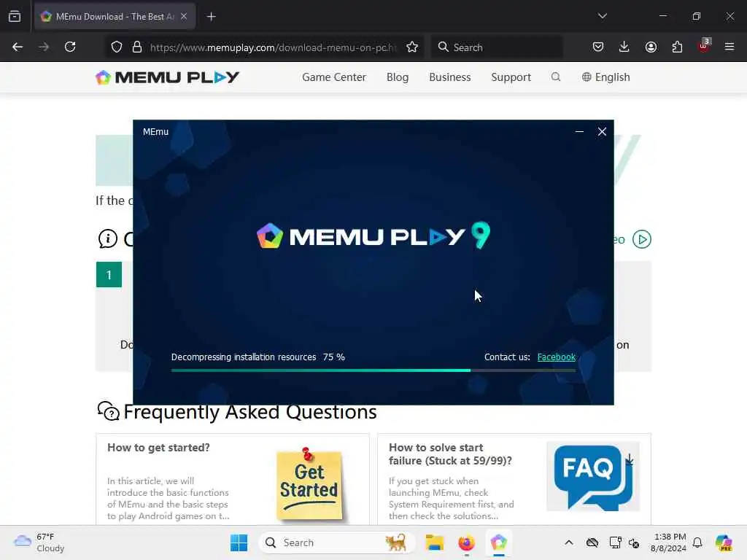This screenshot has width=747, height=560.
Task: Open the list all tabs chevron
Action: click(x=602, y=16)
